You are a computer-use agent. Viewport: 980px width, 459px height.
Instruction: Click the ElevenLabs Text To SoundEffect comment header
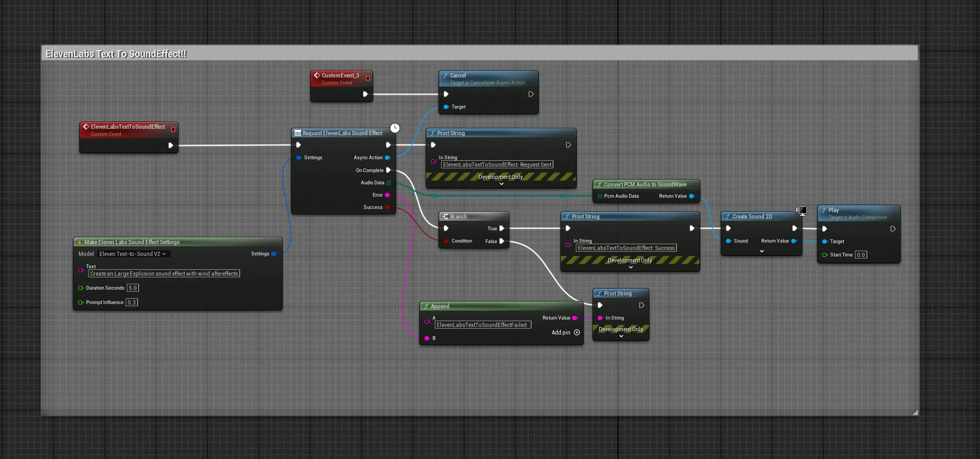pos(480,53)
